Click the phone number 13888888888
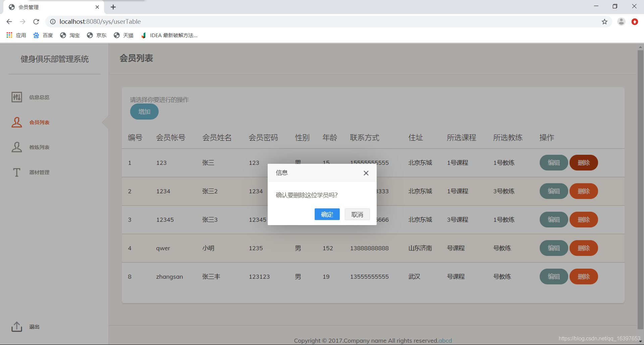644x345 pixels. (x=369, y=248)
